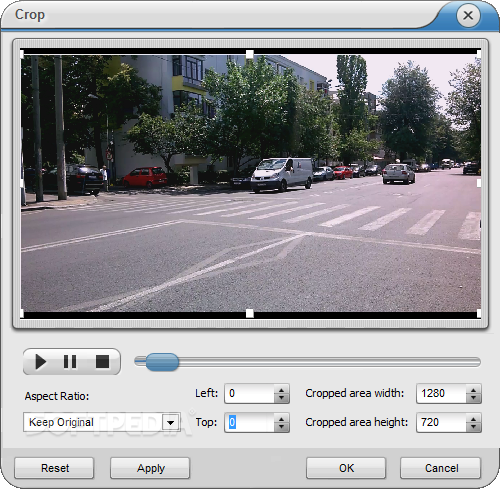Grab the top-center crop handle
The image size is (500, 489).
click(x=250, y=54)
